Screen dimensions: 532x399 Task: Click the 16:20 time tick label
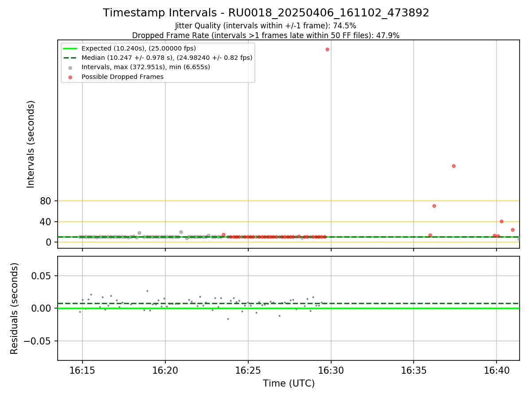coord(165,370)
